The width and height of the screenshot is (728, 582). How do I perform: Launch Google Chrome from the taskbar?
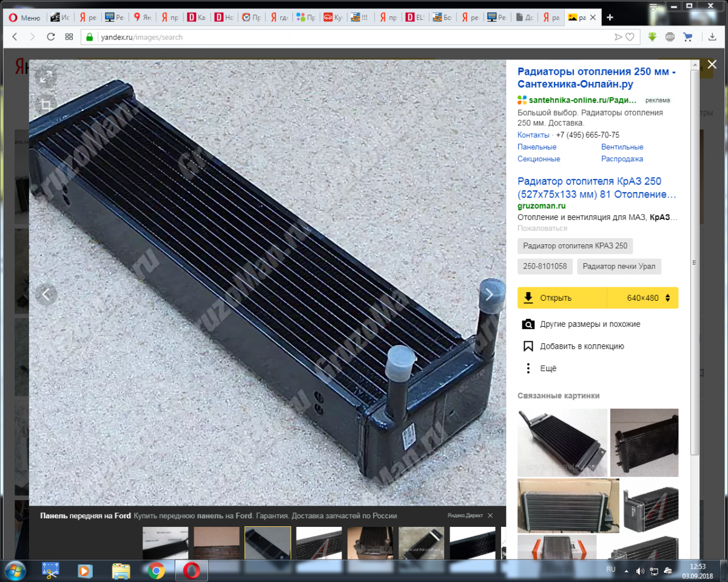pos(156,570)
